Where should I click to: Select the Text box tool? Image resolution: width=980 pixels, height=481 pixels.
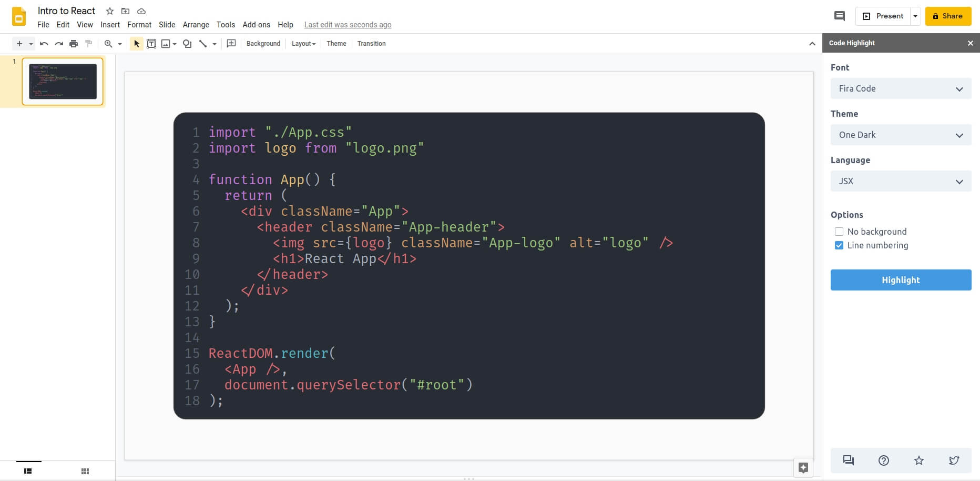click(151, 44)
